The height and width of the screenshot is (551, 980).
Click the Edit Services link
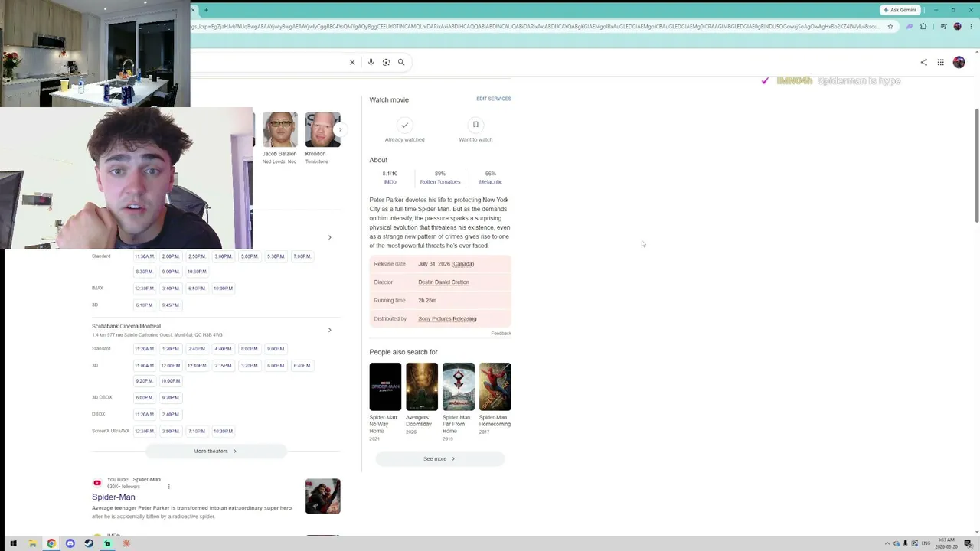pyautogui.click(x=494, y=99)
